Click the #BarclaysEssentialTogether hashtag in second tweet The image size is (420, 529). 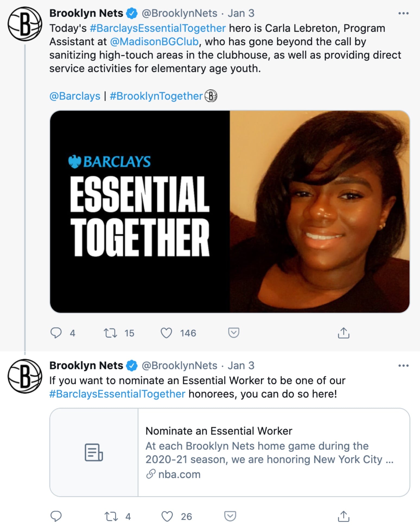click(x=117, y=394)
